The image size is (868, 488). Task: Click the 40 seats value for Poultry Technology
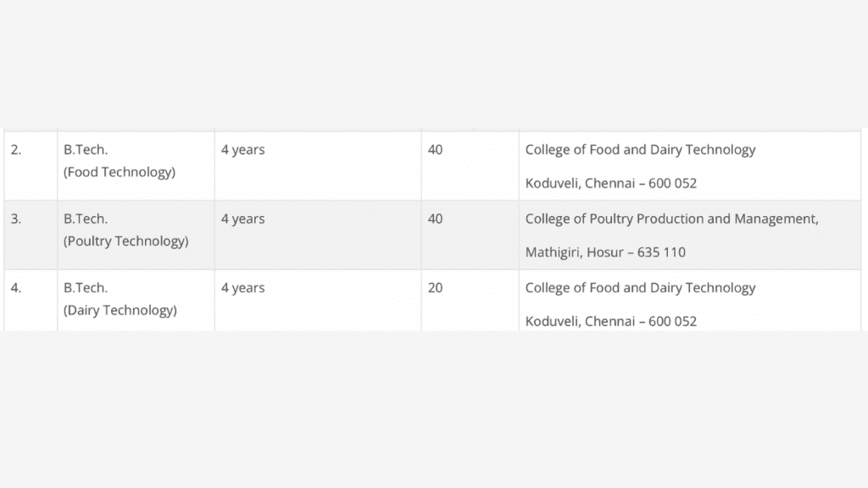pyautogui.click(x=435, y=219)
